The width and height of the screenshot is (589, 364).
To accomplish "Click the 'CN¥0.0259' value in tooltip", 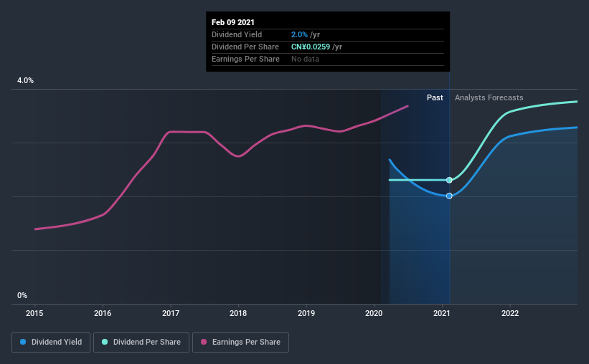I will tap(311, 47).
